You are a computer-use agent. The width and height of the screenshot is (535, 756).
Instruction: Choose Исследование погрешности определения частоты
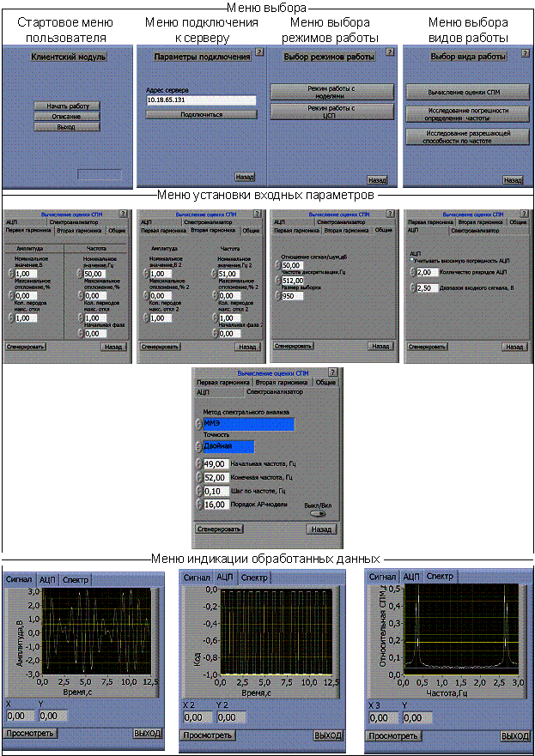click(467, 113)
